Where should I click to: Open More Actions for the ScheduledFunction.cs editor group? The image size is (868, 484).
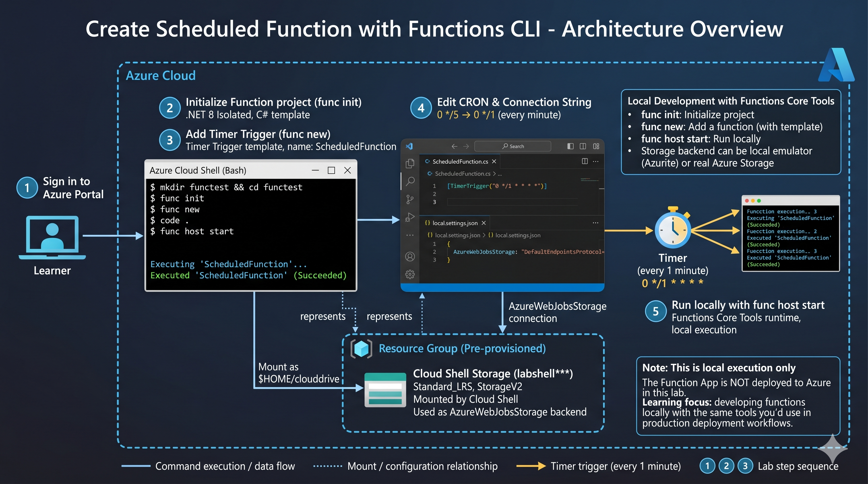(596, 161)
